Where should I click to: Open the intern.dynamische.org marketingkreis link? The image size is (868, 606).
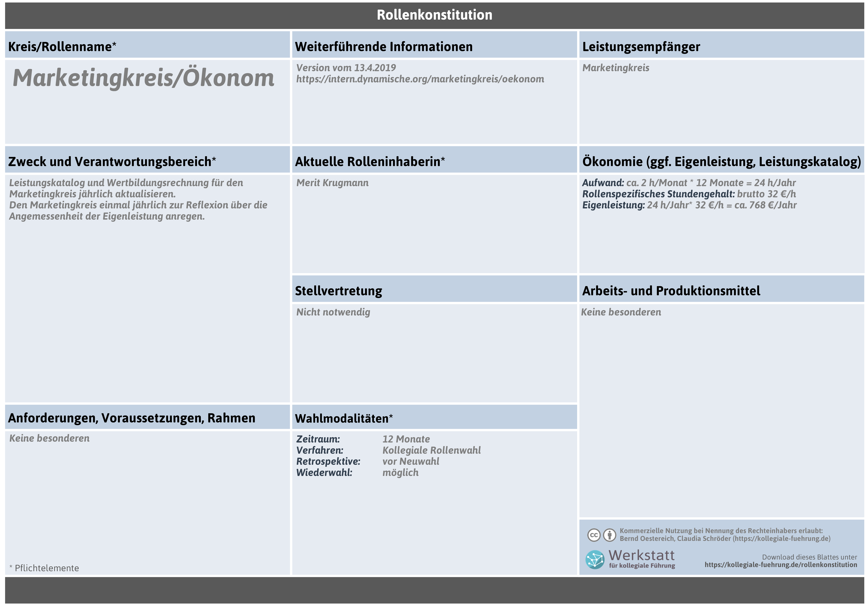pyautogui.click(x=420, y=79)
